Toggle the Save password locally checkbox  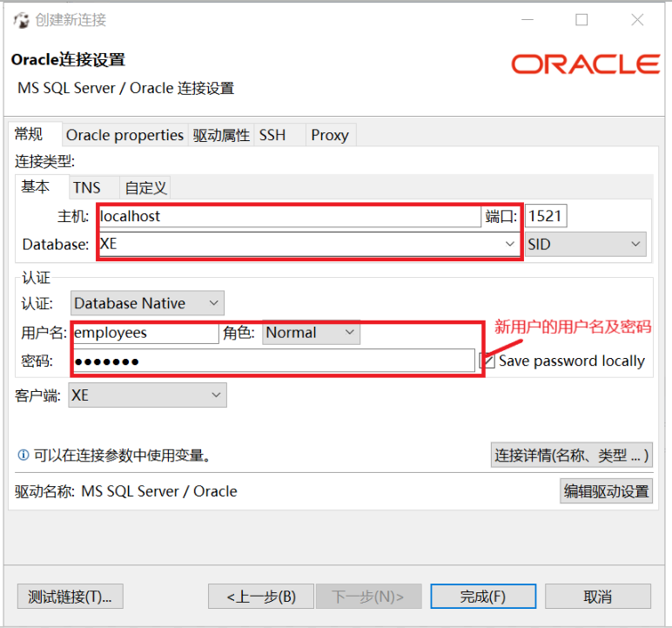click(x=487, y=361)
